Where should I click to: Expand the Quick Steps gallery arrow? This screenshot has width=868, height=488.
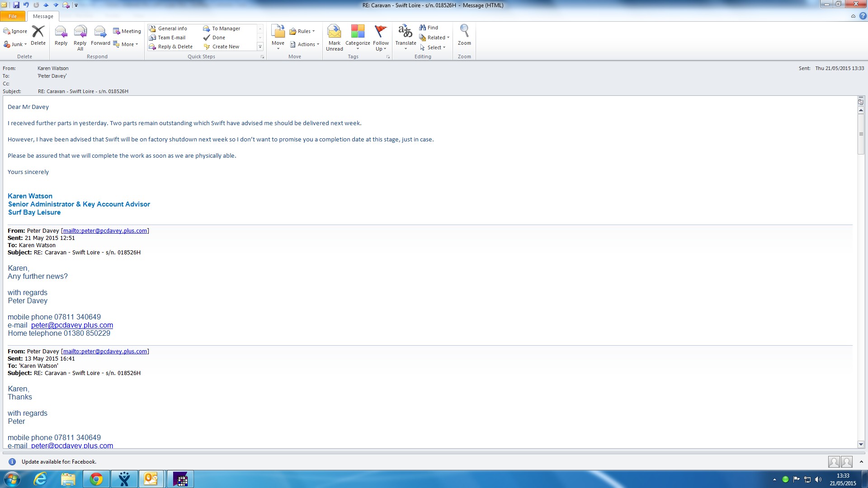click(260, 47)
